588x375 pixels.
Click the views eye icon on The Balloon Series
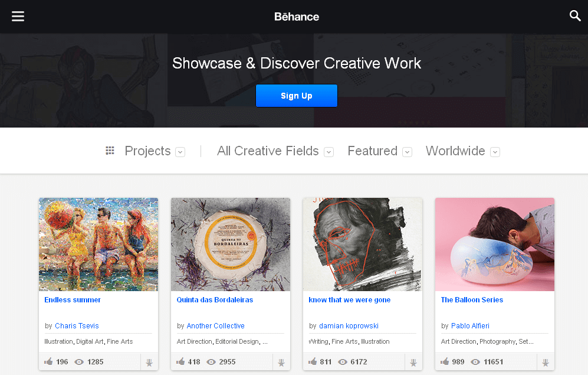coord(475,362)
